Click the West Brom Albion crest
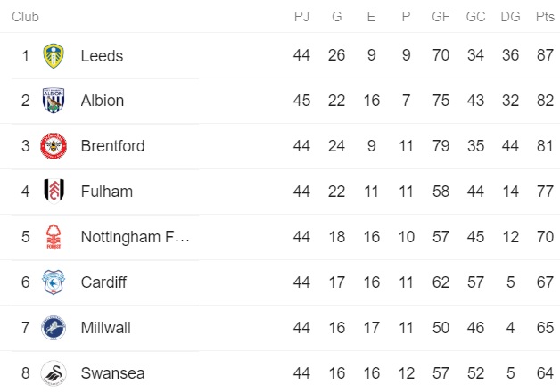The image size is (560, 392). point(54,101)
